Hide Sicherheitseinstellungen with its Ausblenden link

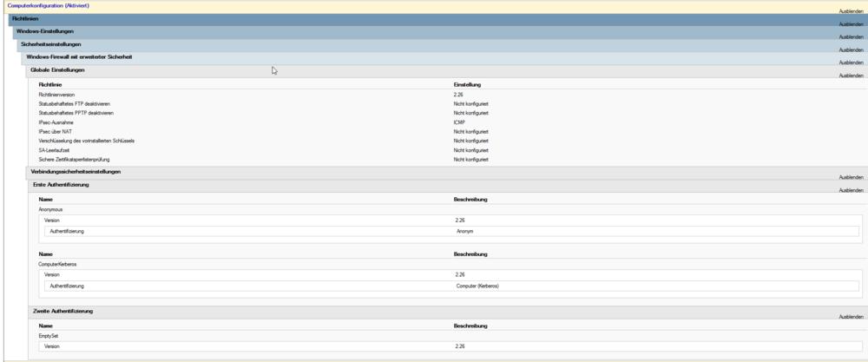[x=851, y=49]
